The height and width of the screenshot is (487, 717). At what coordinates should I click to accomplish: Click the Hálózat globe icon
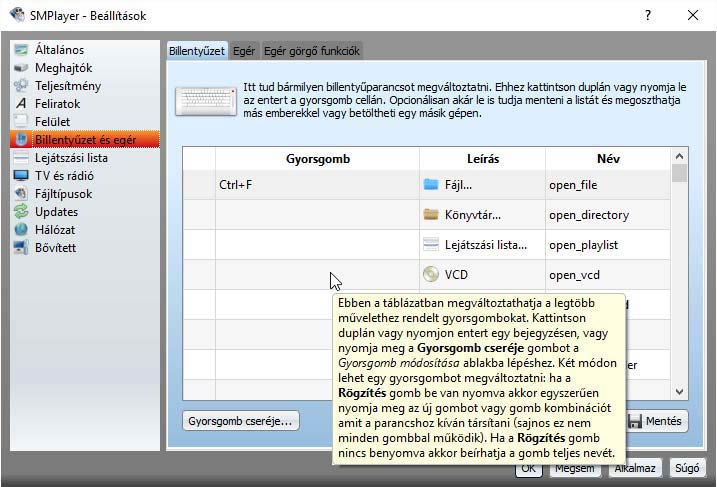tap(21, 230)
